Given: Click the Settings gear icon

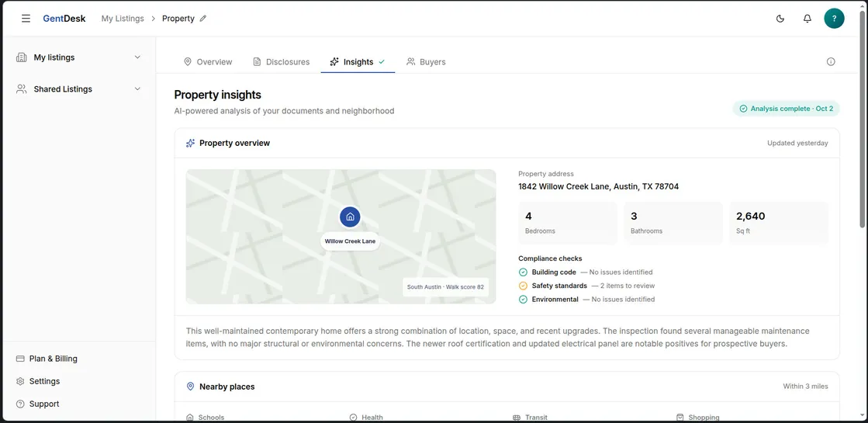Looking at the screenshot, I should click(x=20, y=381).
